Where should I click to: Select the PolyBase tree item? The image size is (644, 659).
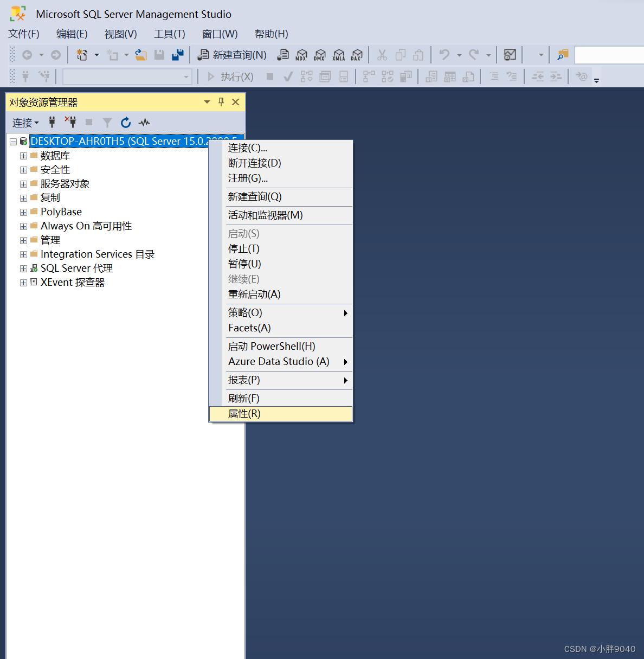click(x=61, y=212)
